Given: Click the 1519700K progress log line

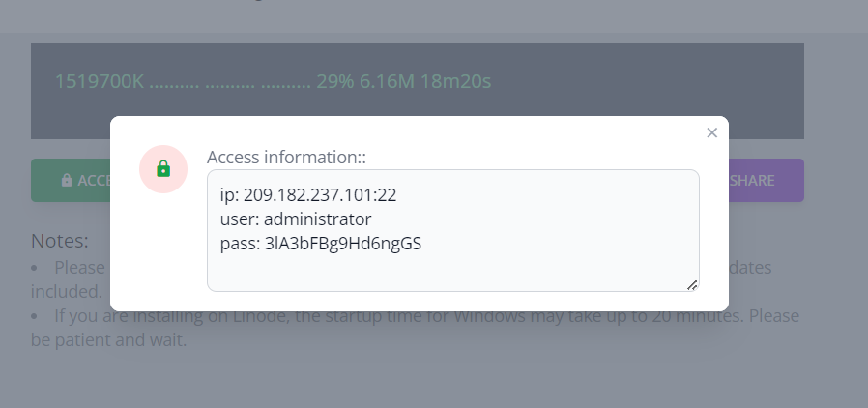Looking at the screenshot, I should pyautogui.click(x=100, y=81).
